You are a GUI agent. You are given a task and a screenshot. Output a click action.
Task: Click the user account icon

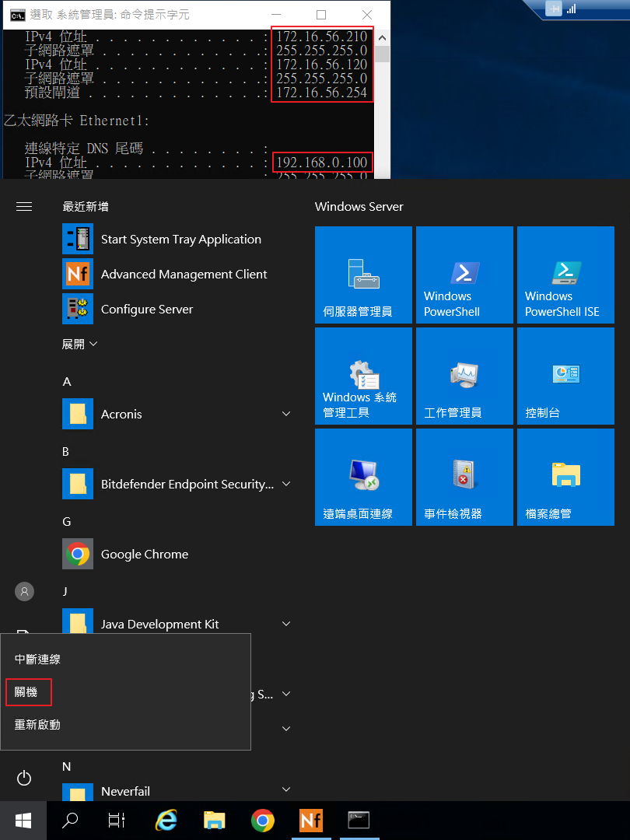tap(24, 591)
